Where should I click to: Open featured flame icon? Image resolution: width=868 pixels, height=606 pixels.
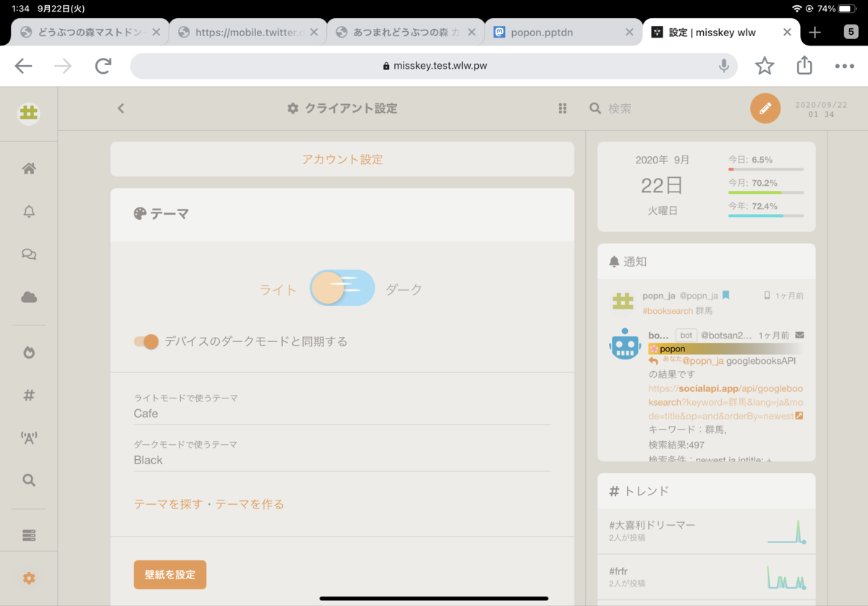(x=29, y=352)
